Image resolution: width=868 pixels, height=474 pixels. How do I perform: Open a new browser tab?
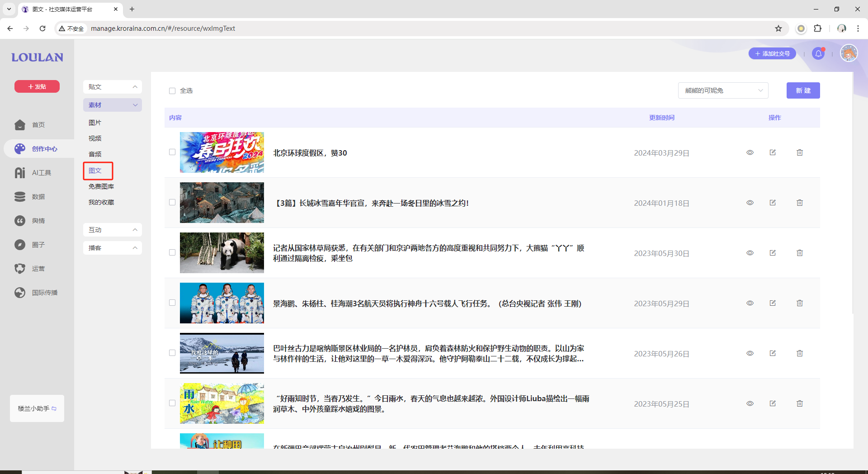132,9
